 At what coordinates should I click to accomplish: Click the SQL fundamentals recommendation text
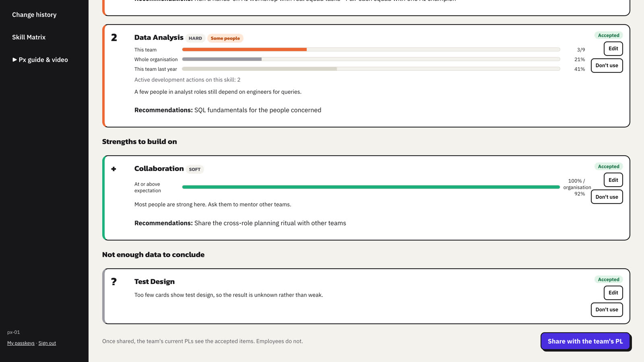point(258,110)
